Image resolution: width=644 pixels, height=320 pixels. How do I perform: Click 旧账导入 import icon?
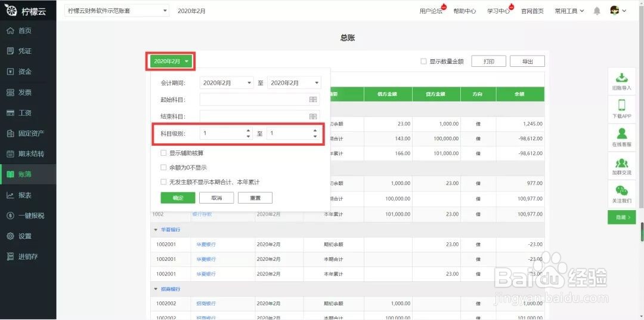(621, 81)
